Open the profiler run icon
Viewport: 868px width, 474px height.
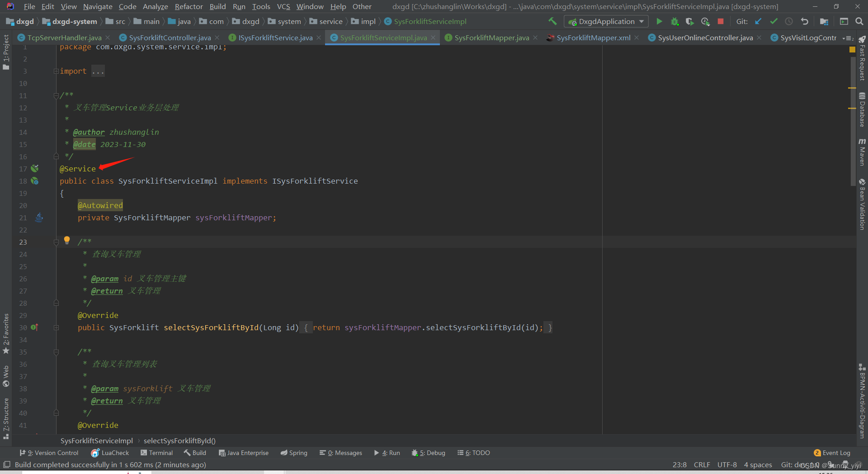[705, 21]
